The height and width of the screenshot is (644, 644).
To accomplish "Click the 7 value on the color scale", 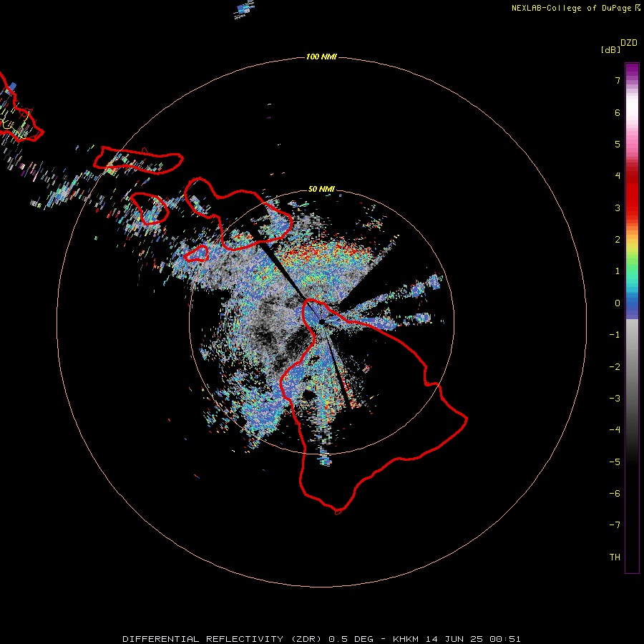I will click(x=618, y=80).
